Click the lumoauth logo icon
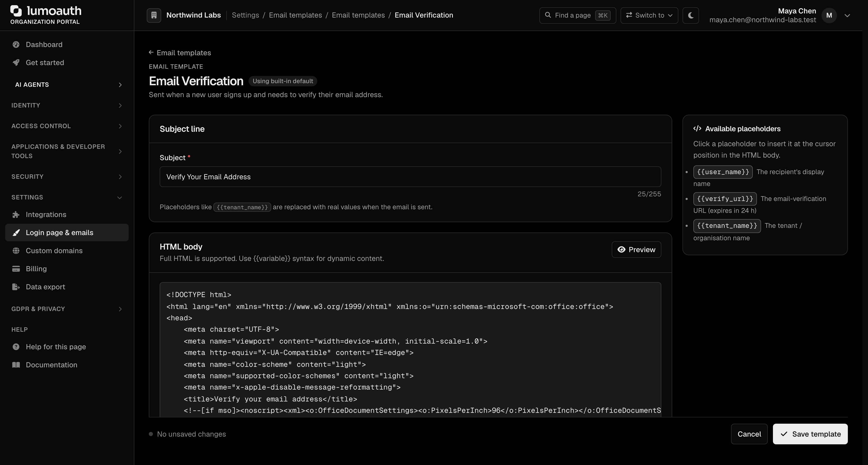Screen dimensions: 868x465 click(x=16, y=11)
